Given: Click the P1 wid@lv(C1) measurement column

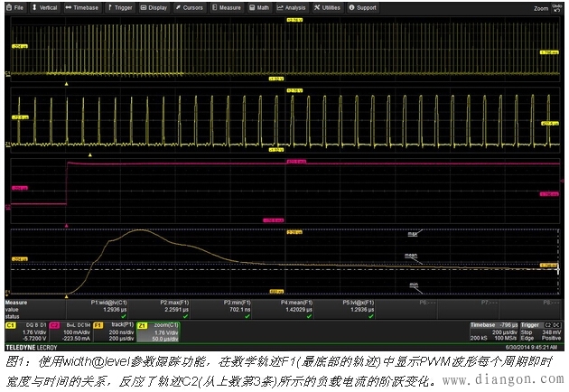Looking at the screenshot, I should [116, 309].
